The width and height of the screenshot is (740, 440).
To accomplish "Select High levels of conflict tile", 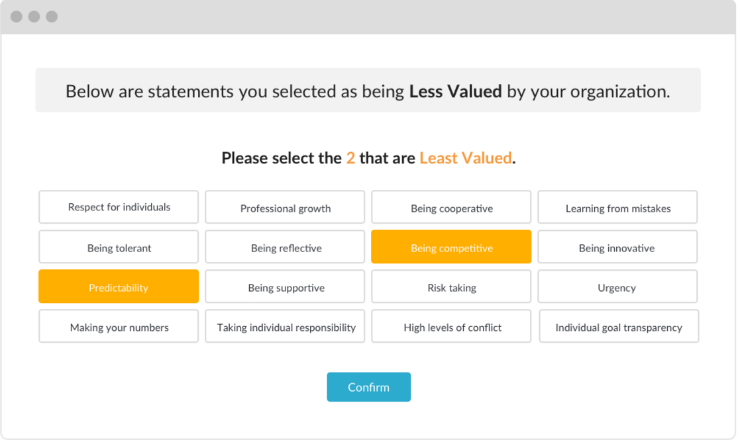I will pyautogui.click(x=451, y=326).
